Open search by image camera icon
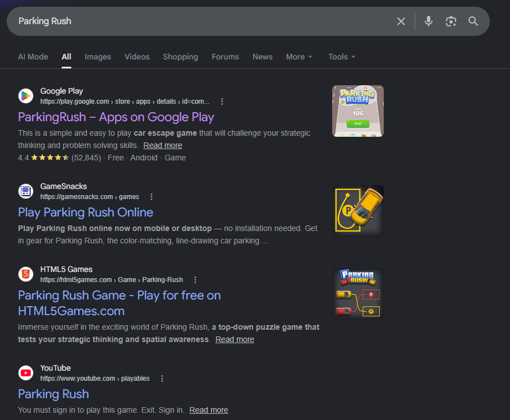 point(451,21)
